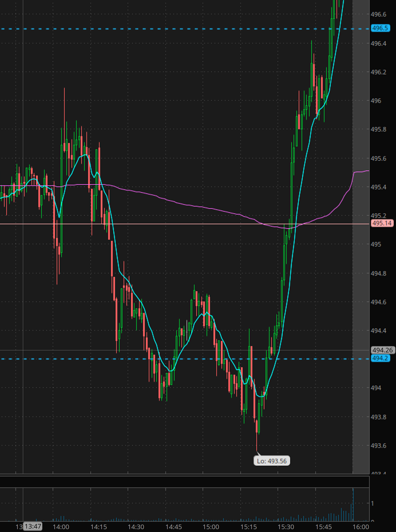396x532 pixels.
Task: Click the 15:00 time axis label
Action: (211, 527)
